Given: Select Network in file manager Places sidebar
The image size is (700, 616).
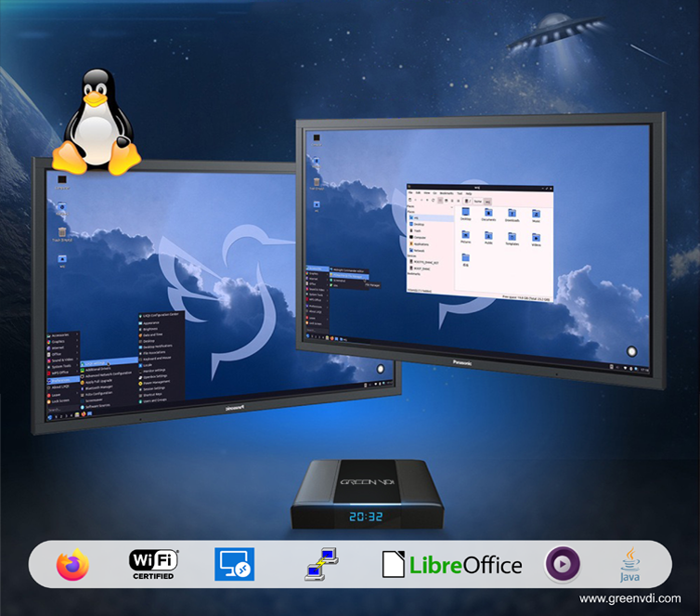Looking at the screenshot, I should (x=431, y=251).
